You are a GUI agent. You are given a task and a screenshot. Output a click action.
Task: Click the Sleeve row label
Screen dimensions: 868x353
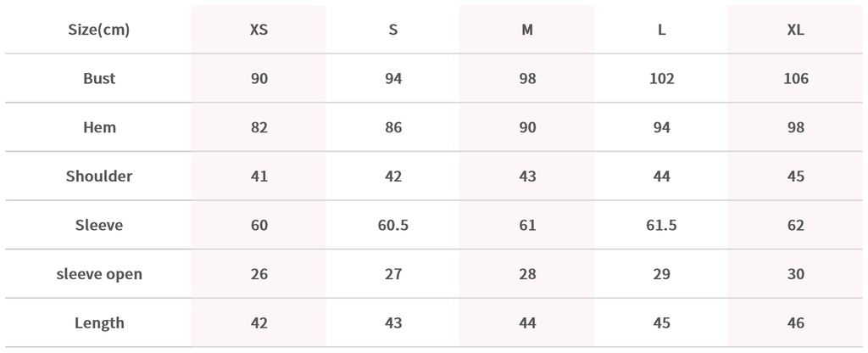[99, 226]
